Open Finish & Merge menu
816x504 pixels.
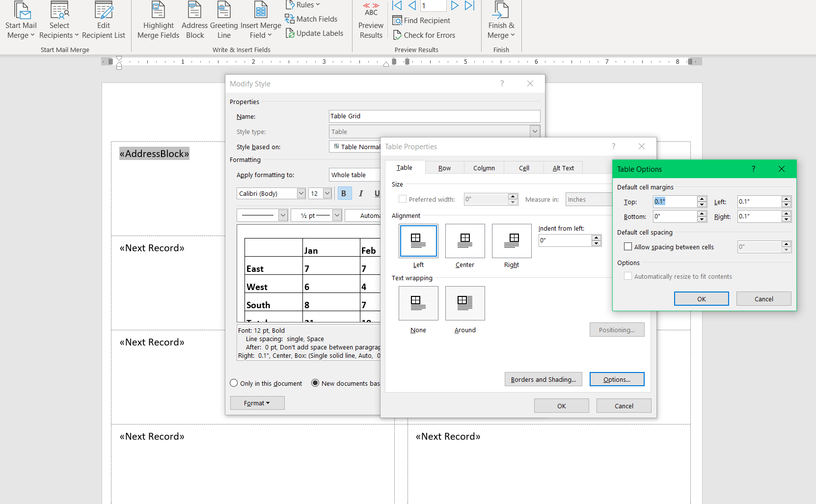point(501,21)
